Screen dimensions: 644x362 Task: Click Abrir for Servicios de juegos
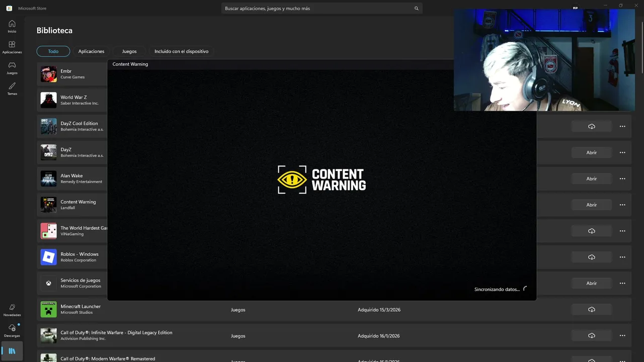click(591, 283)
